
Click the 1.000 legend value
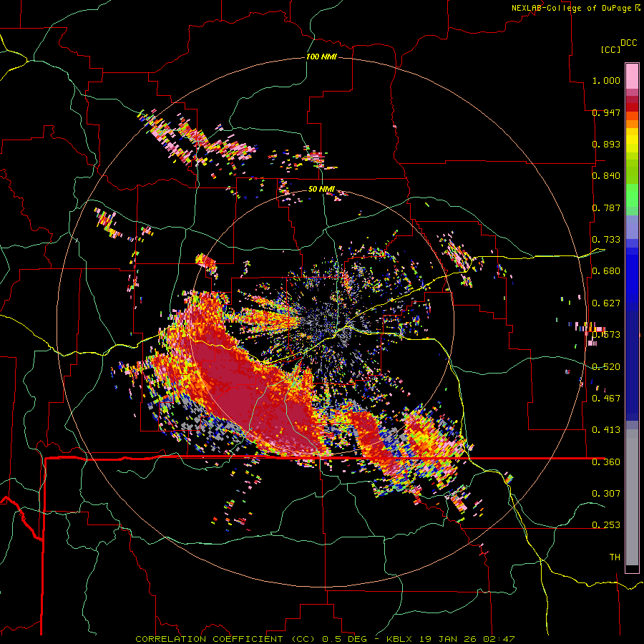[606, 80]
